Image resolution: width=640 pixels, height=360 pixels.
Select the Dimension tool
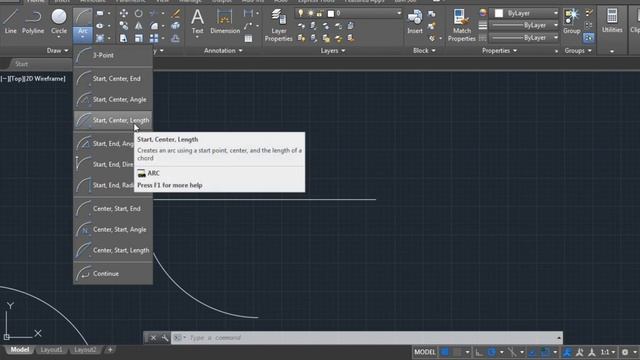(x=225, y=21)
